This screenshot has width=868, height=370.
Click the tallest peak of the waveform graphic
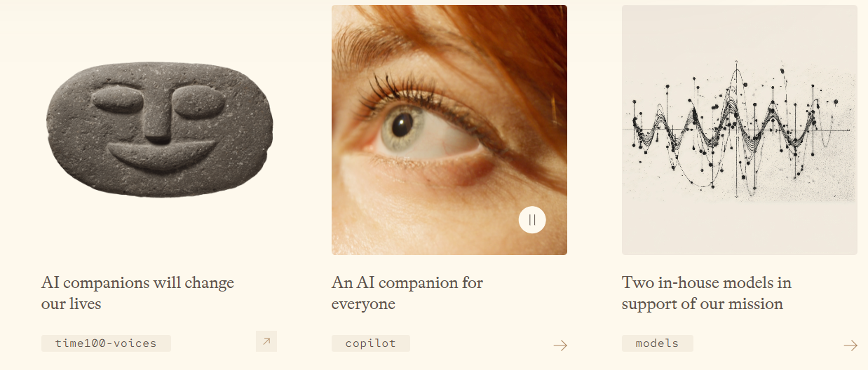(735, 70)
